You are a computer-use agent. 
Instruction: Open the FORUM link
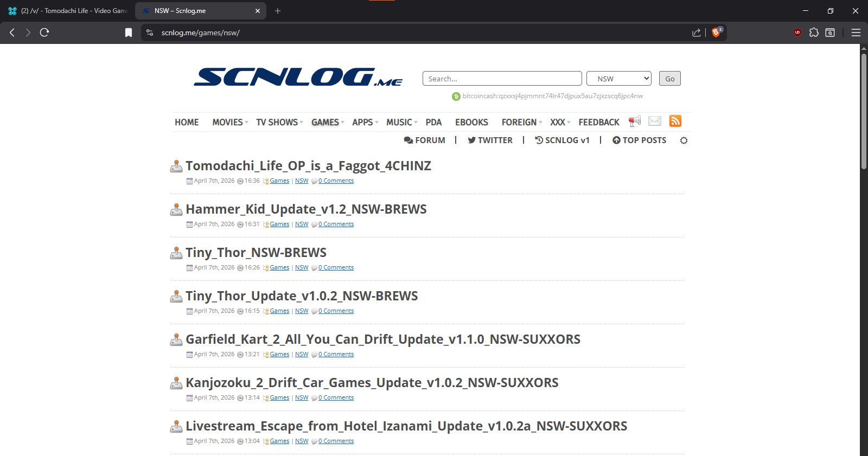tap(425, 140)
